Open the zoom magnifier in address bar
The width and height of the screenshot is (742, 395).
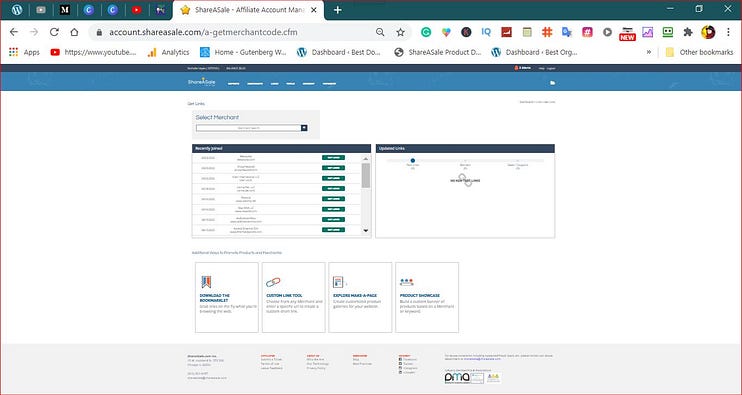380,32
